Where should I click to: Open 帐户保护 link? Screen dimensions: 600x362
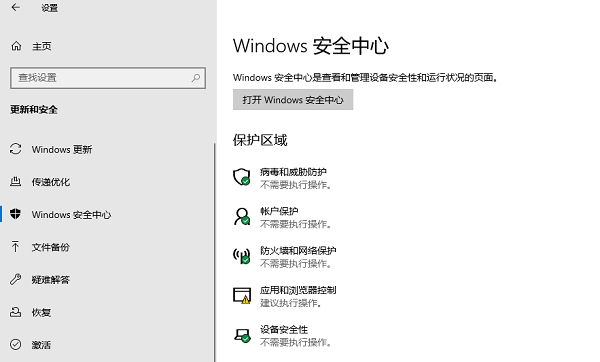click(279, 211)
